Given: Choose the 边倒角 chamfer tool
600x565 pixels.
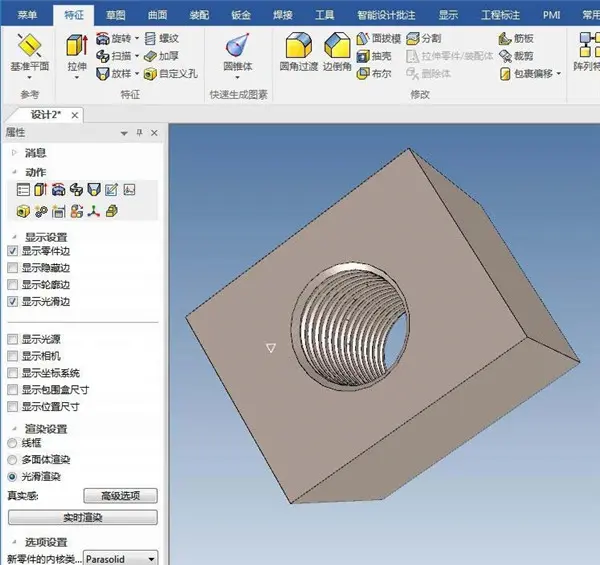Looking at the screenshot, I should pos(337,51).
